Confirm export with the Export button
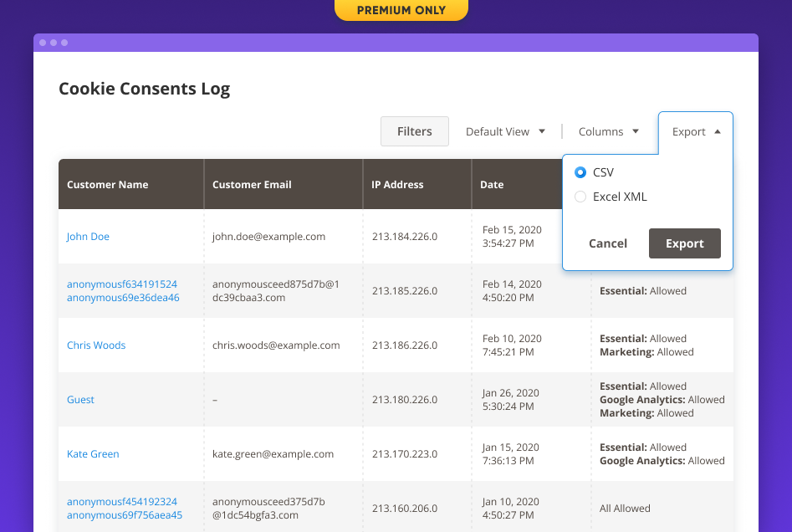The height and width of the screenshot is (532, 792). tap(684, 243)
